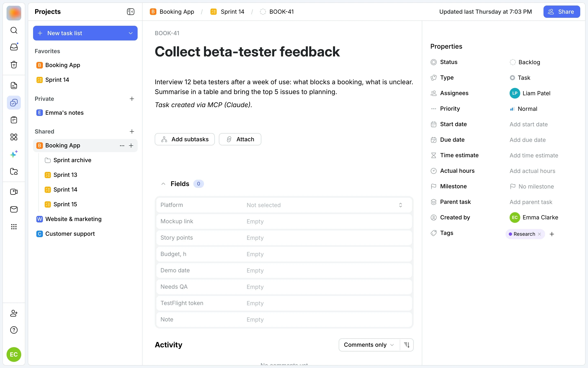Change the Backlog status value

coord(525,62)
